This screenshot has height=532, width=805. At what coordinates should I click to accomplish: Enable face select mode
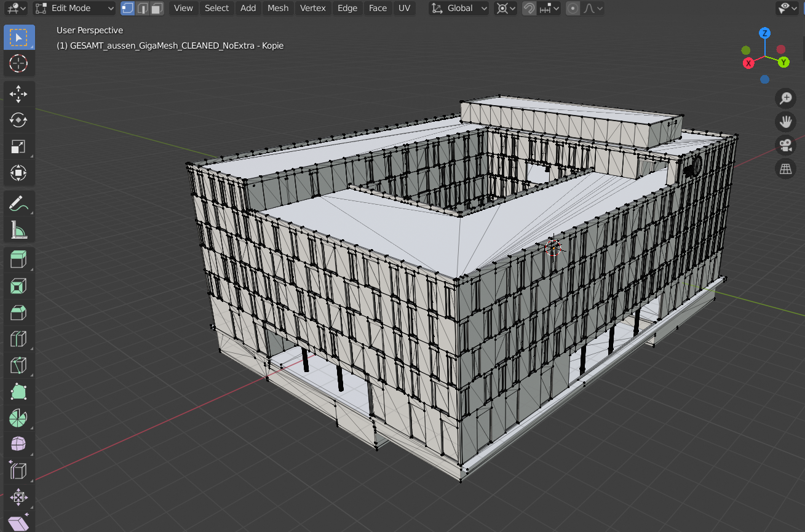157,8
